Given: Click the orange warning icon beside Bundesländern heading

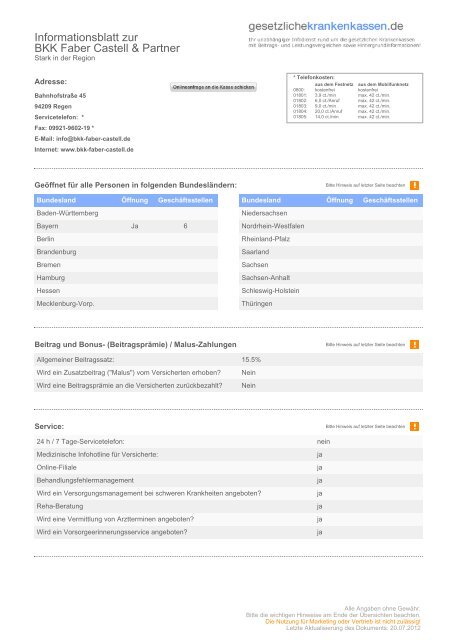Looking at the screenshot, I should 414,185.
